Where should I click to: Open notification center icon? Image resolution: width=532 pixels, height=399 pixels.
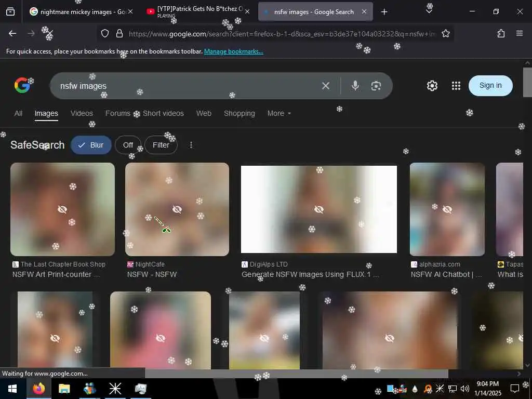[515, 389]
